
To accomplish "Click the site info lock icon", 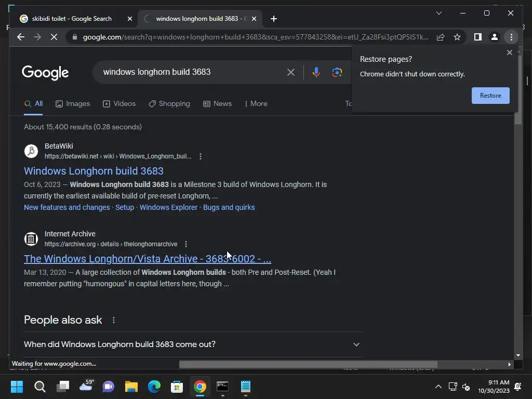I will click(x=75, y=37).
